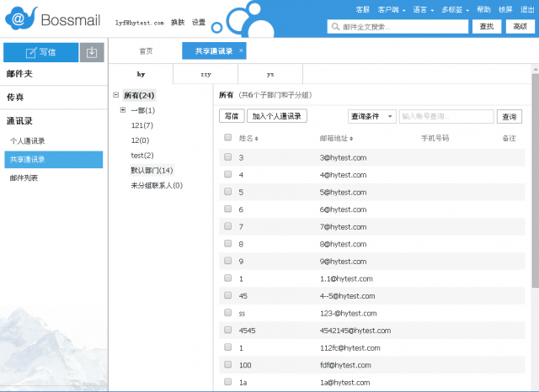Image resolution: width=539 pixels, height=392 pixels.
Task: Check the box for 7@hytest.com
Action: pyautogui.click(x=227, y=226)
